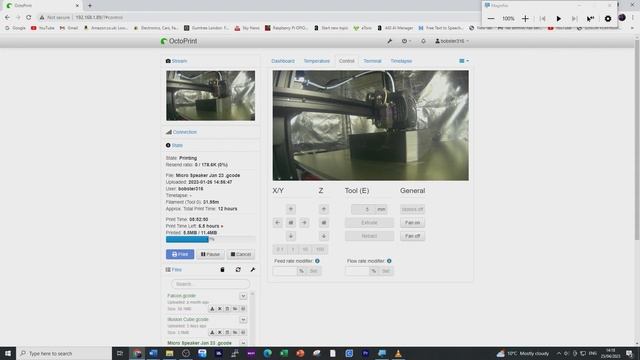Select 0.1 jog step size
The width and height of the screenshot is (640, 360).
[280, 249]
